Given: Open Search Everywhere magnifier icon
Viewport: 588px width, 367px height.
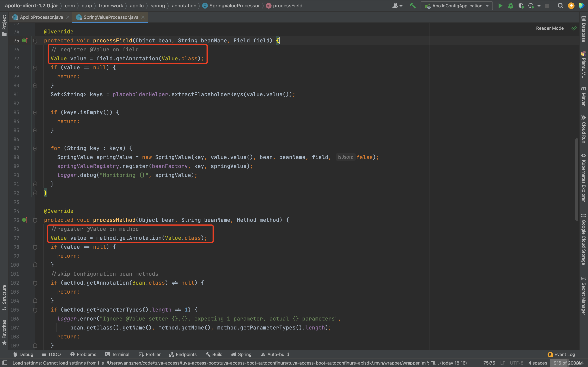Looking at the screenshot, I should tap(560, 6).
